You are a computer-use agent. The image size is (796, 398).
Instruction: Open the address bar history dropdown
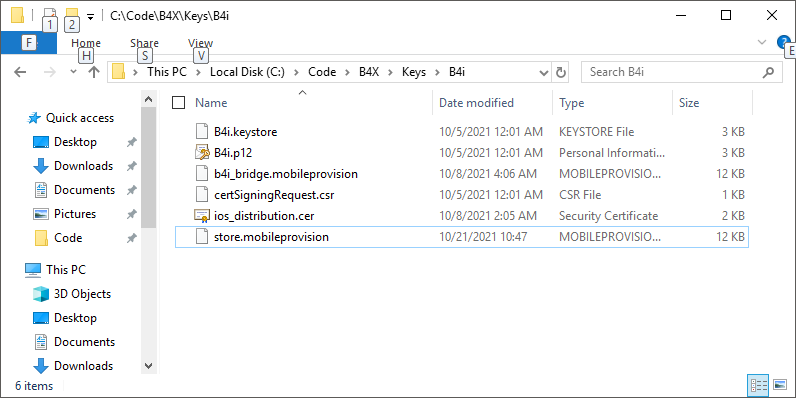(543, 72)
